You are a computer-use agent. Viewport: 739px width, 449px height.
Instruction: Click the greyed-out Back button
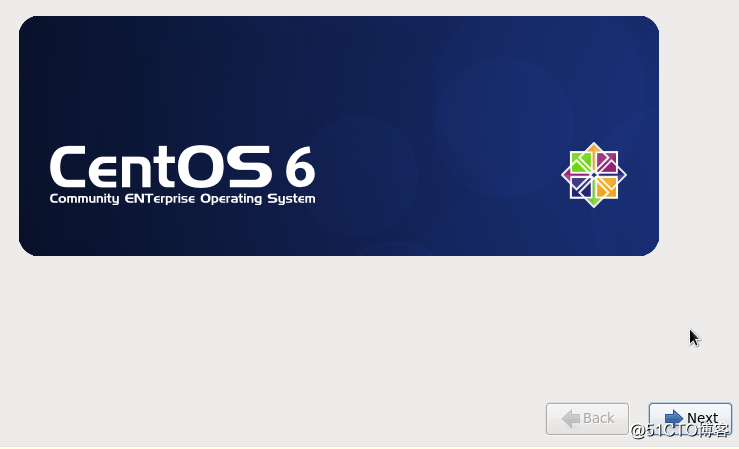point(587,418)
